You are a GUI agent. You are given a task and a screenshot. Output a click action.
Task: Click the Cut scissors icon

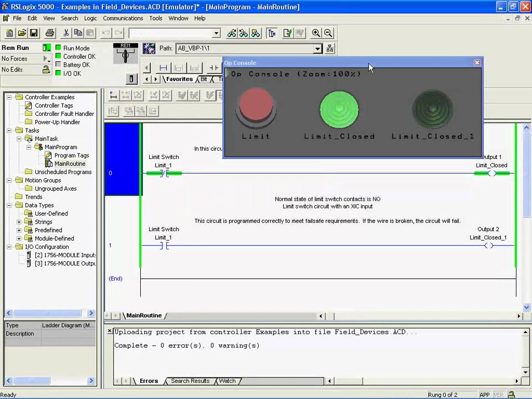click(66, 33)
